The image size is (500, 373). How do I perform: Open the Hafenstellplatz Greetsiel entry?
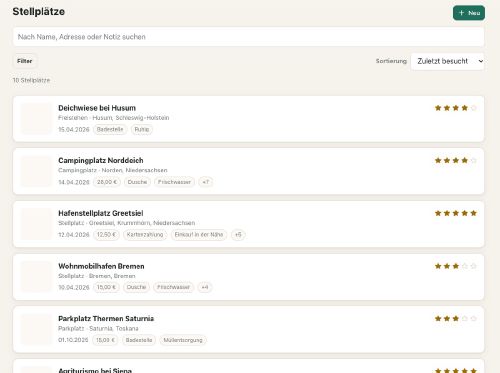(x=248, y=224)
